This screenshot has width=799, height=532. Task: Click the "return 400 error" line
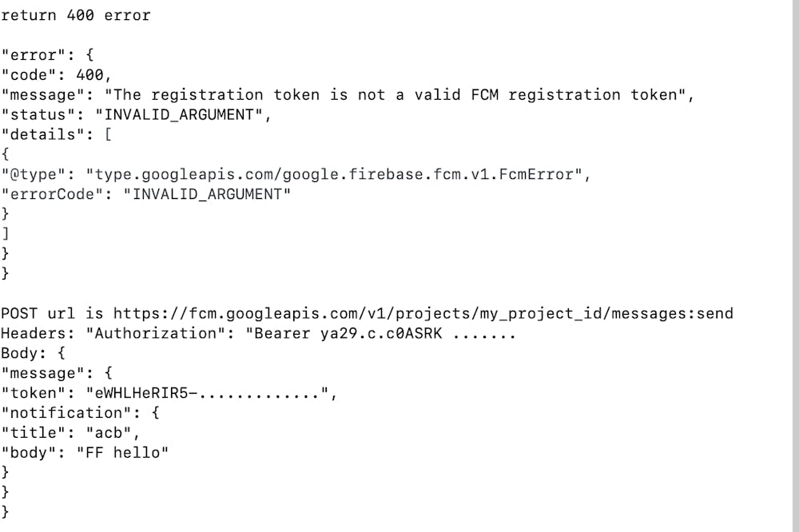[x=76, y=15]
